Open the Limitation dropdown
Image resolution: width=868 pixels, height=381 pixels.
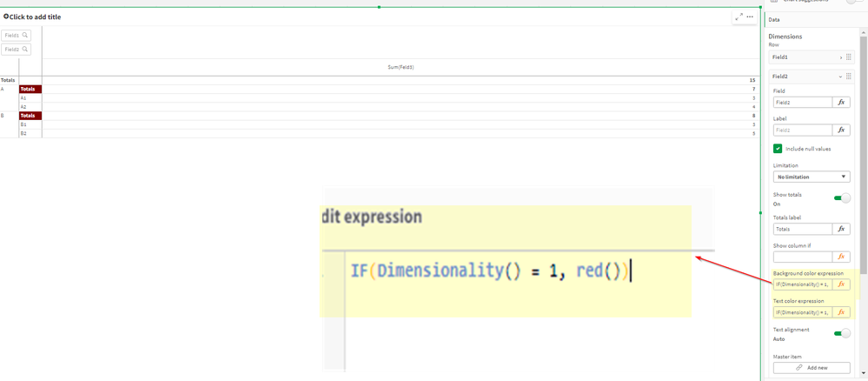(x=811, y=177)
